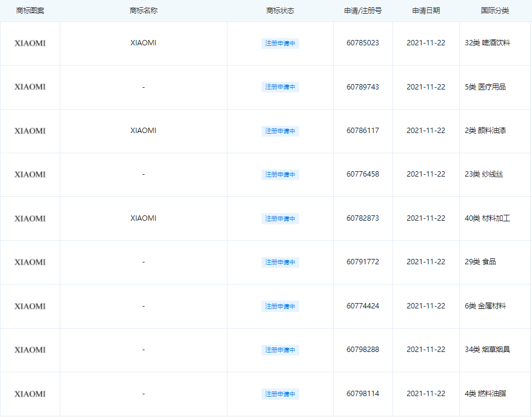Click trademark name XIAOMI for 32类 啤酒饮料
This screenshot has width=532, height=417.
[143, 43]
